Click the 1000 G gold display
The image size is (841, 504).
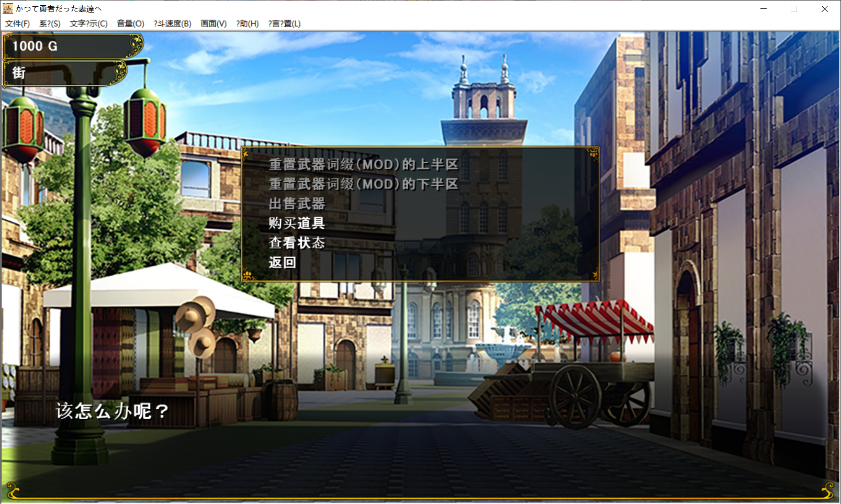pos(35,46)
